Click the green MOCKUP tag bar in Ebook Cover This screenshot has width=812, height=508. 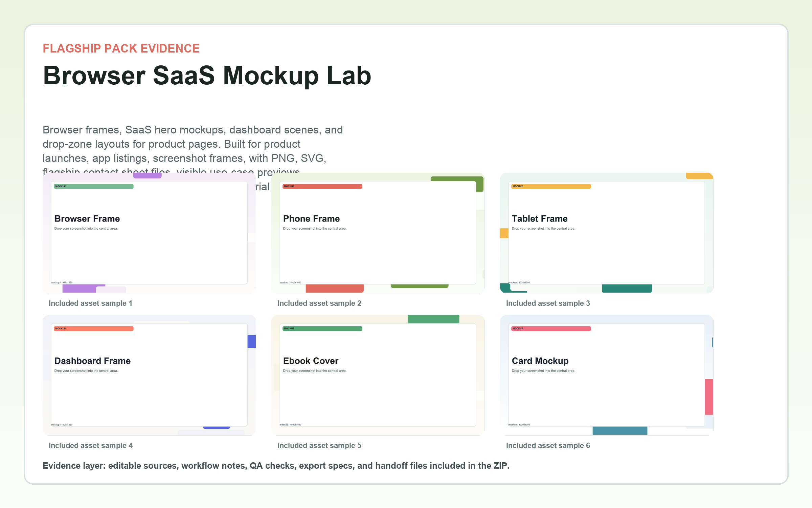click(322, 329)
